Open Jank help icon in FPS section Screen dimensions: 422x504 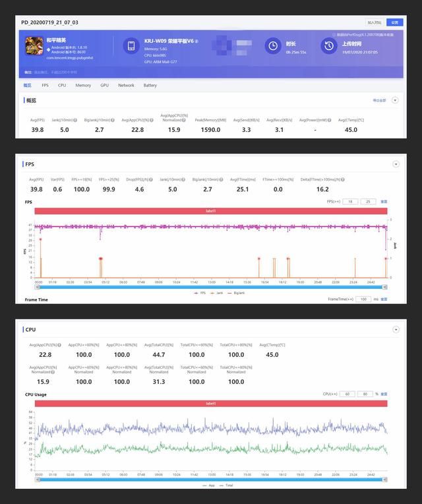tap(183, 179)
